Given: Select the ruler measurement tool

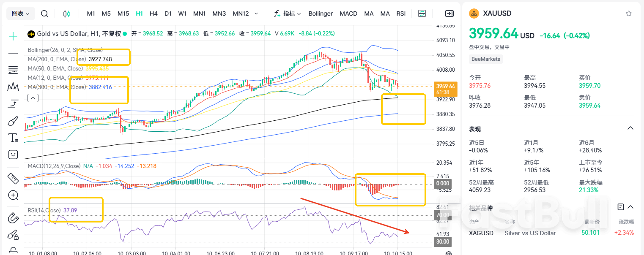Looking at the screenshot, I should pos(13,179).
